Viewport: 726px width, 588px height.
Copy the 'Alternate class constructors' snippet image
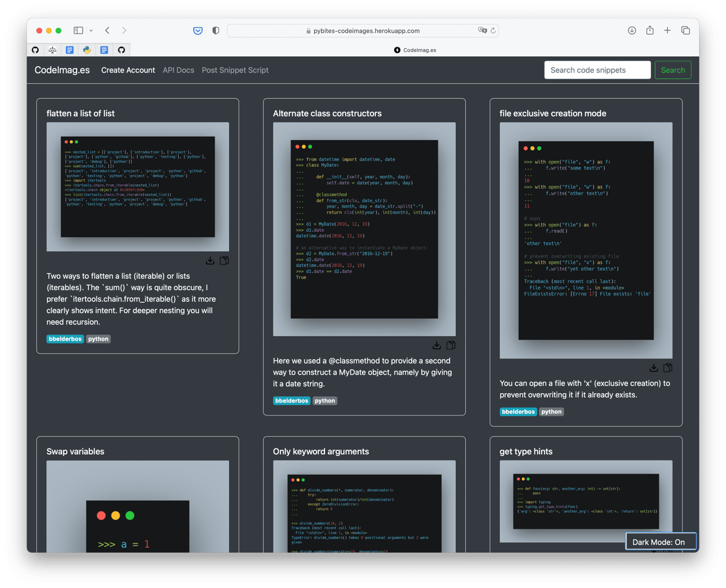(x=451, y=346)
